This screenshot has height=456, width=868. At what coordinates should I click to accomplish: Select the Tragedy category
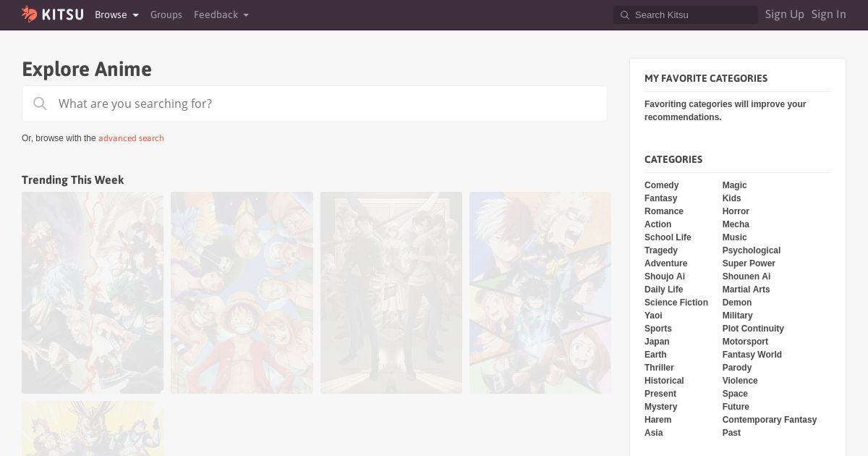coord(661,250)
